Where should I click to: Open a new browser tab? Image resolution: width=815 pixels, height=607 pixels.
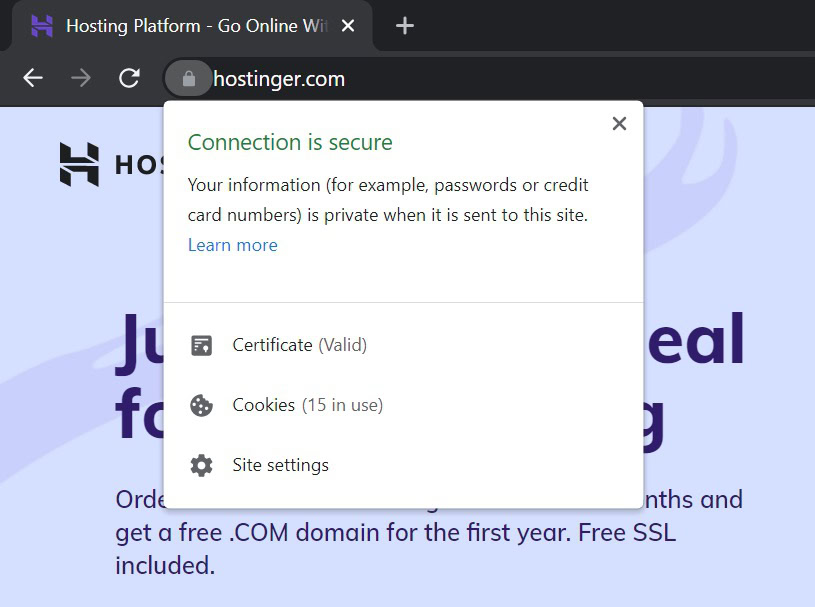coord(404,25)
